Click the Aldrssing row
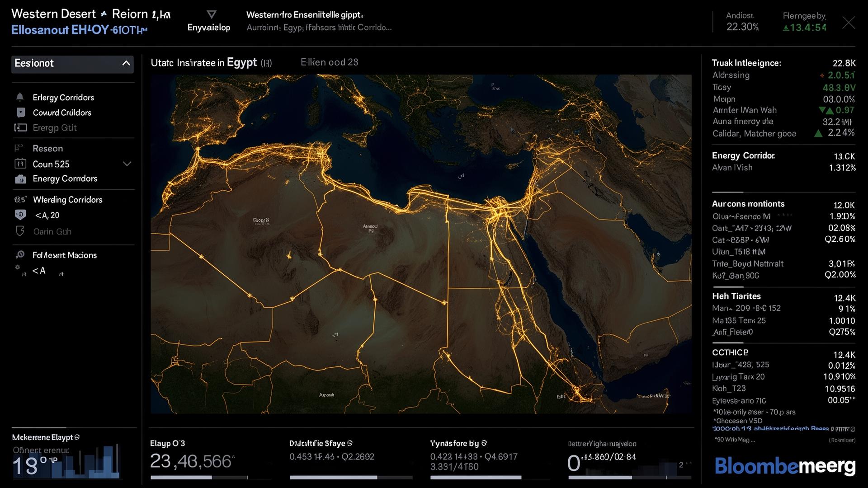The width and height of the screenshot is (868, 488). coord(783,75)
